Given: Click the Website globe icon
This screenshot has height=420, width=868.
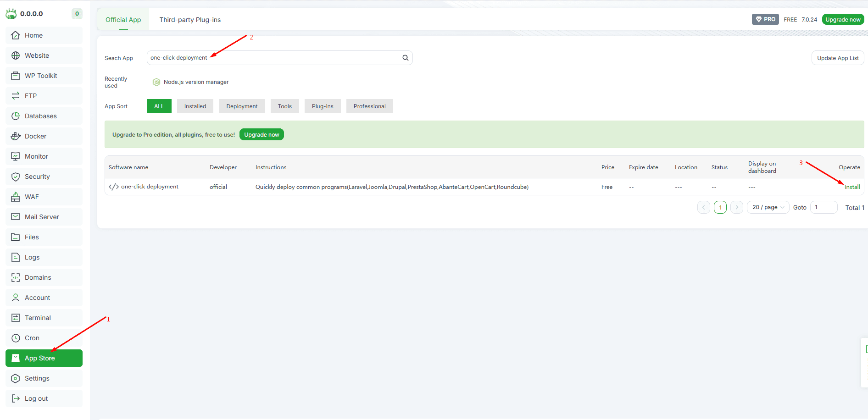Looking at the screenshot, I should (x=16, y=55).
